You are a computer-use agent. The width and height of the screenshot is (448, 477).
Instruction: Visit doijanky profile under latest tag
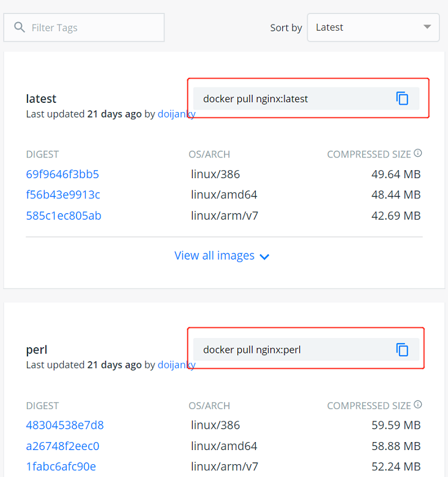click(x=176, y=114)
